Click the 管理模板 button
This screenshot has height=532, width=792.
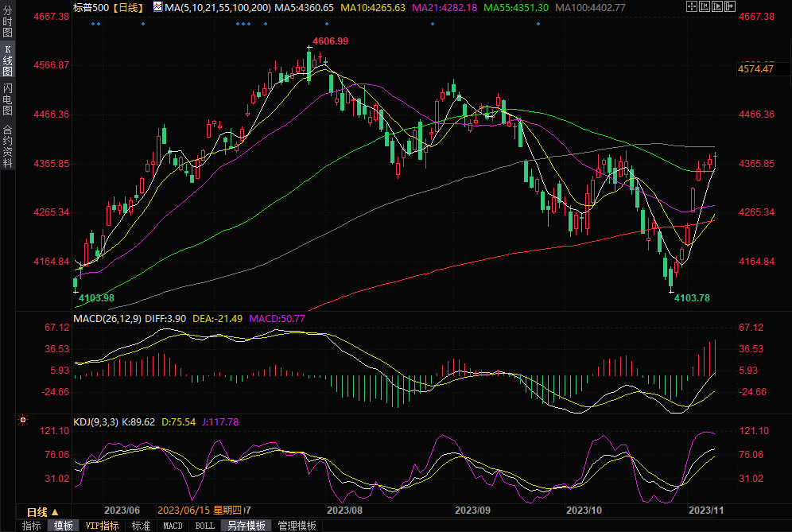pos(297,526)
